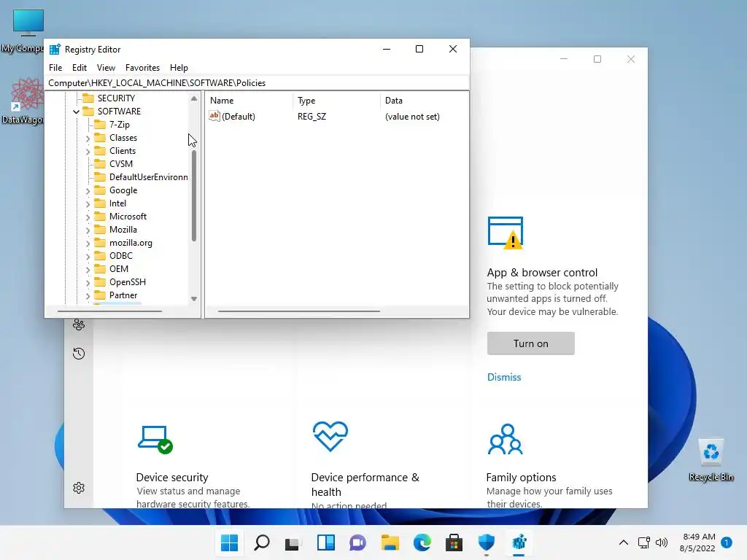Open File Explorer from taskbar
This screenshot has height=560, width=747.
[x=390, y=542]
